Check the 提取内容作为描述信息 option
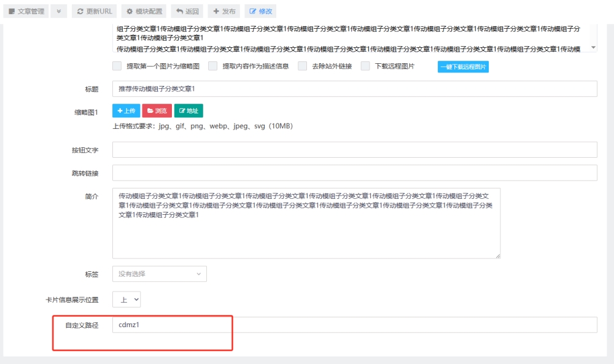The height and width of the screenshot is (364, 614). click(x=212, y=66)
